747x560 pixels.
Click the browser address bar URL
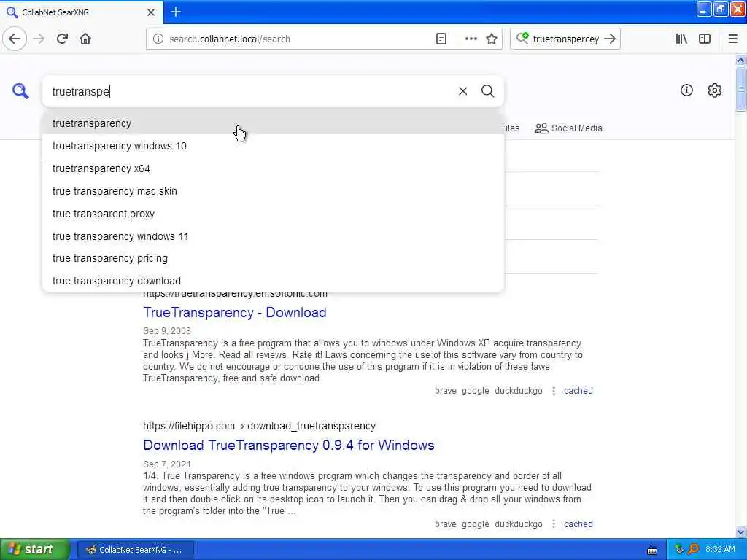(230, 39)
